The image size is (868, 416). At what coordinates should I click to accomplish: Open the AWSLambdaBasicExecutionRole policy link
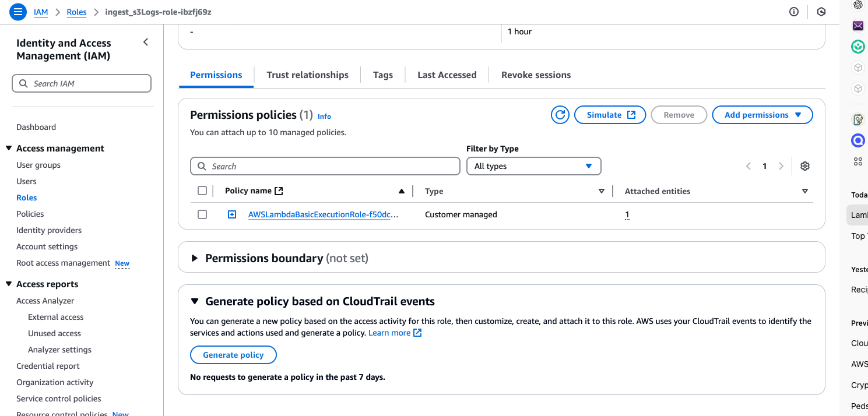324,214
